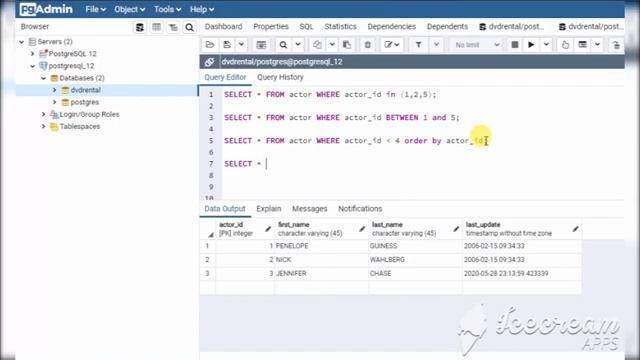Click the Commit icon at toolbar end
This screenshot has width=640, height=360.
pyautogui.click(x=616, y=45)
